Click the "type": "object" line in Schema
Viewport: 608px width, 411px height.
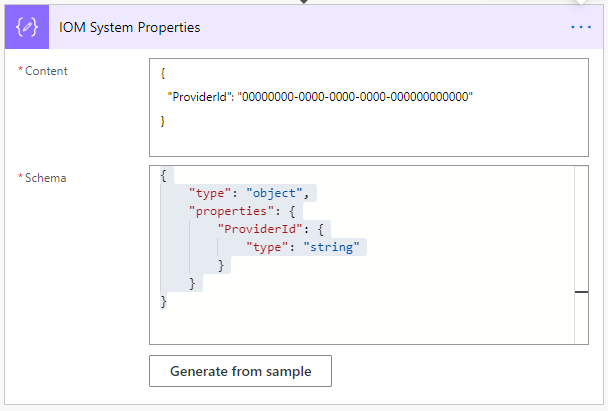point(249,193)
